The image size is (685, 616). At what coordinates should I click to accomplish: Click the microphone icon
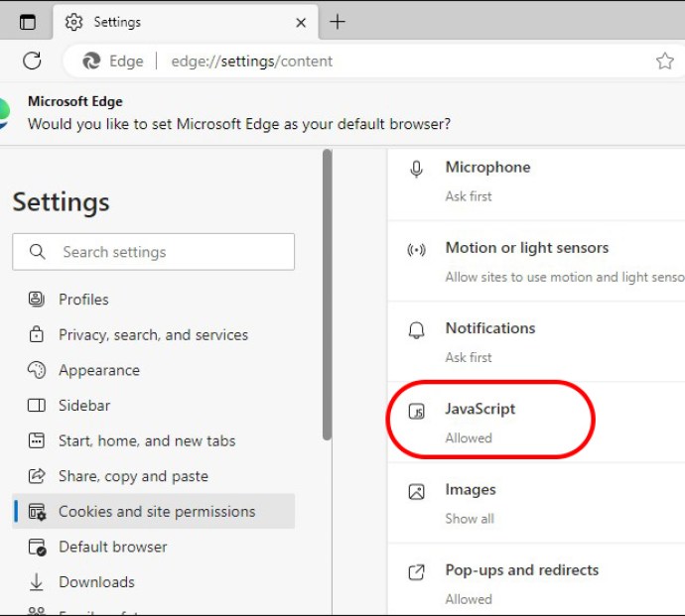tap(416, 169)
